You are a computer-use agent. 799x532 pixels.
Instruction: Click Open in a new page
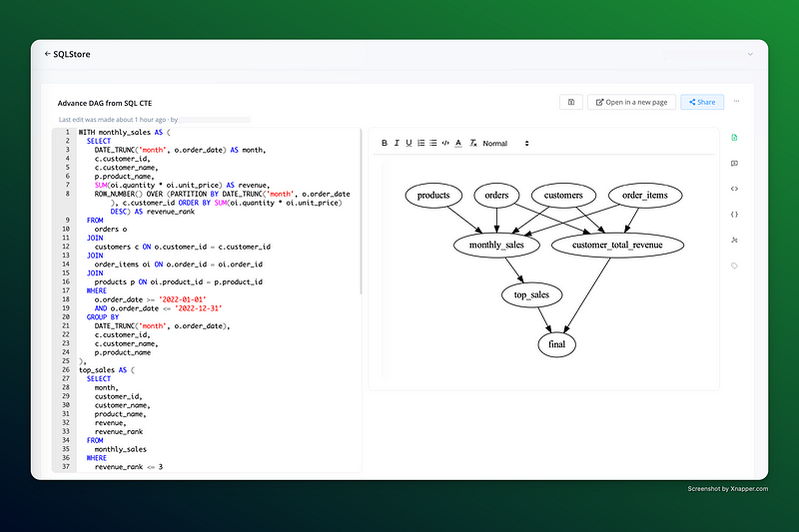[631, 102]
